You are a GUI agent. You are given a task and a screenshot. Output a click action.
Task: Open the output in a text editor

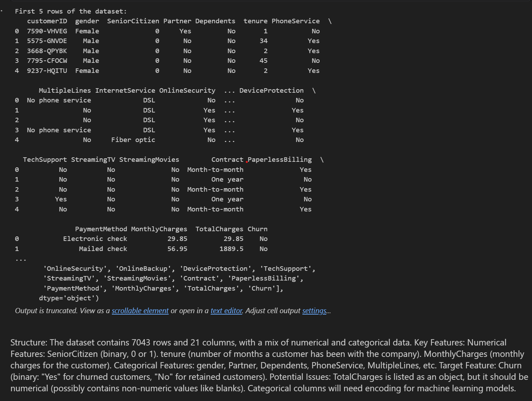[x=226, y=311]
